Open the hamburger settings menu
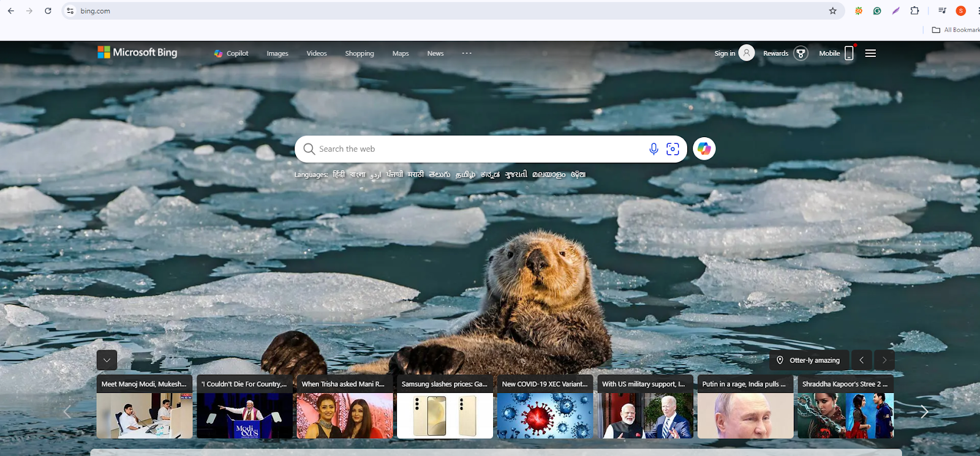Screen dimensions: 980x456 pyautogui.click(x=870, y=53)
